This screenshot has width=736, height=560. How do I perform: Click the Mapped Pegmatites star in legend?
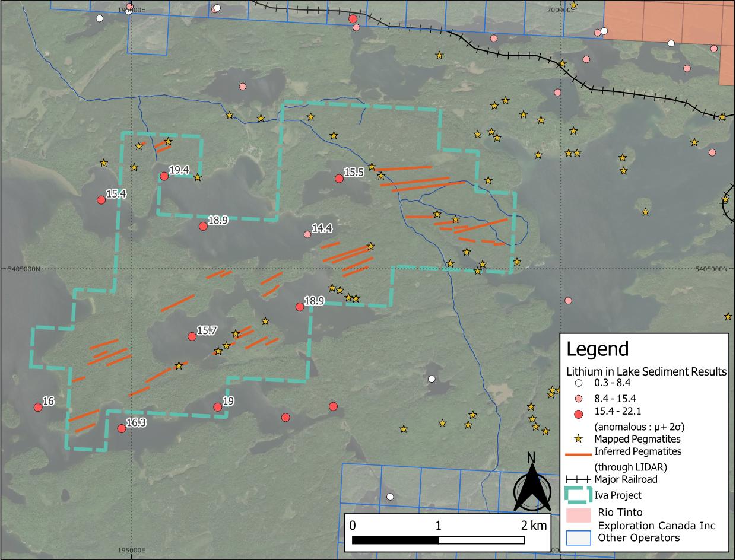pos(578,440)
